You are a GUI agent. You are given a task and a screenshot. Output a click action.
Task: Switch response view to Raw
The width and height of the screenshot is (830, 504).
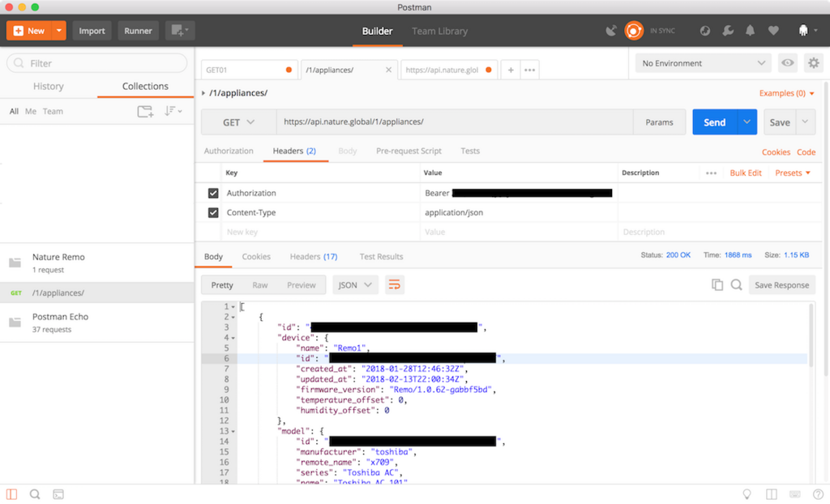click(x=260, y=285)
